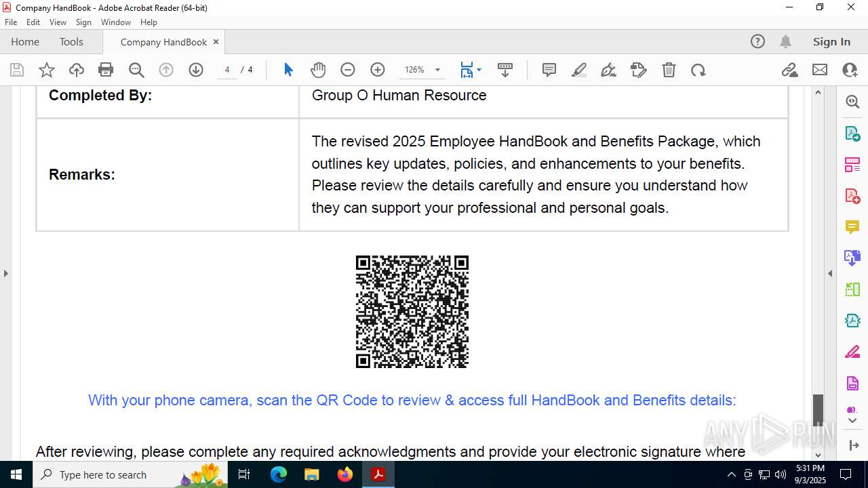Add a sticky note comment
Viewport: 868px width, 488px height.
549,70
